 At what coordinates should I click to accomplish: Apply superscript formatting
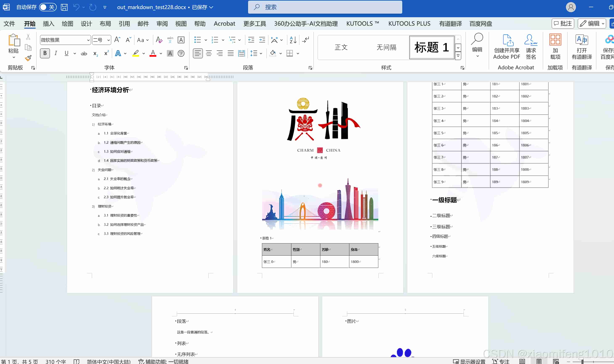click(x=106, y=53)
